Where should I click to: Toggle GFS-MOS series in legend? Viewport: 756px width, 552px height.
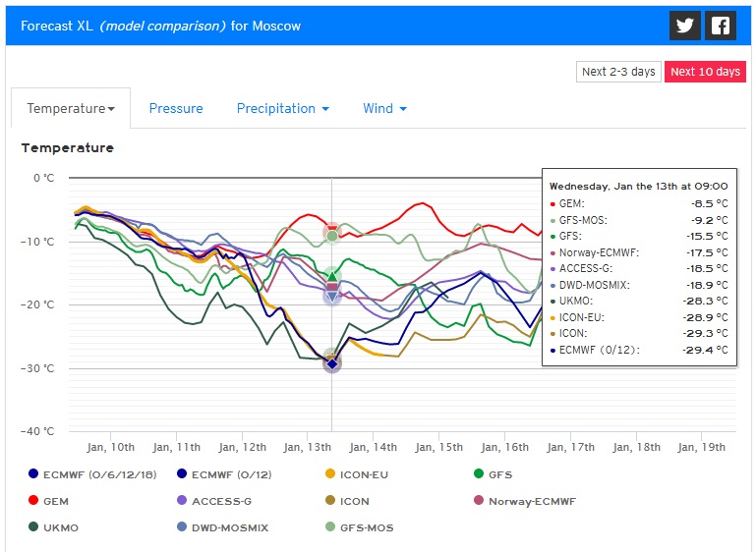[x=359, y=527]
